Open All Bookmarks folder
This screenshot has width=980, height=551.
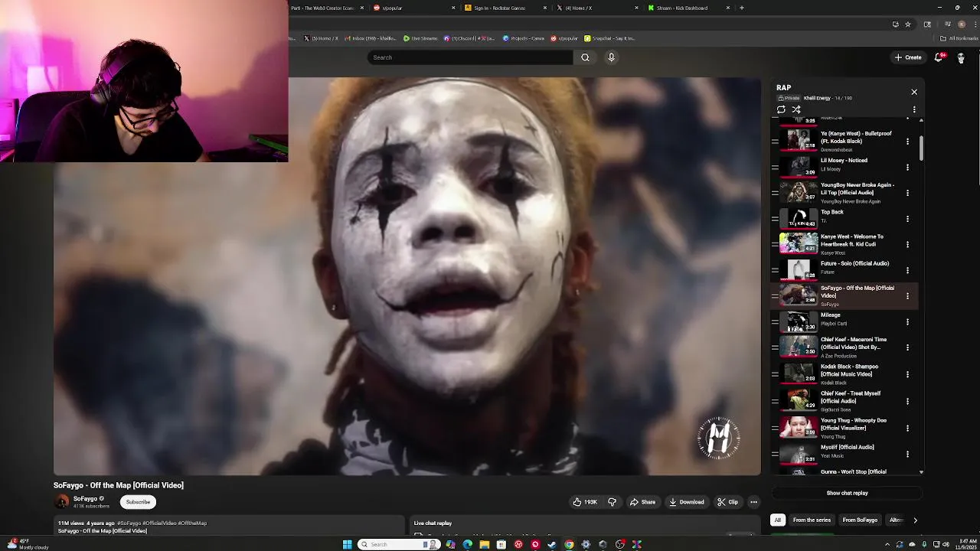click(x=959, y=38)
